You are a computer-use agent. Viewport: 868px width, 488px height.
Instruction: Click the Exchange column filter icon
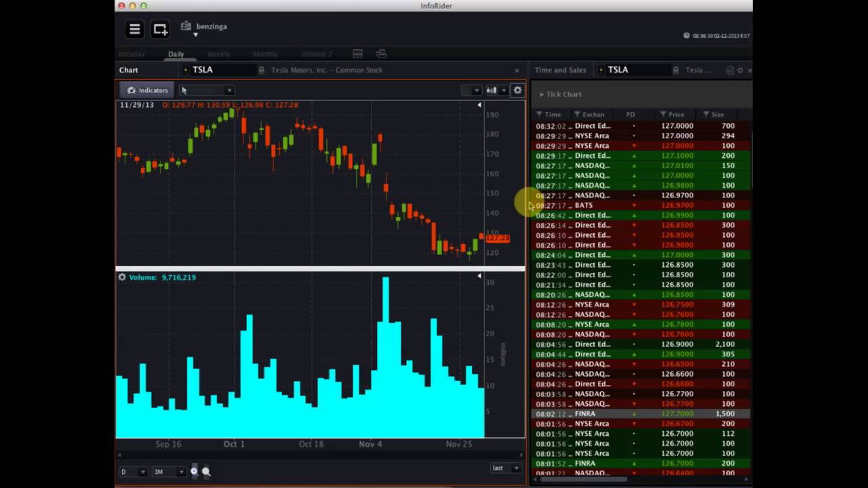pyautogui.click(x=577, y=115)
